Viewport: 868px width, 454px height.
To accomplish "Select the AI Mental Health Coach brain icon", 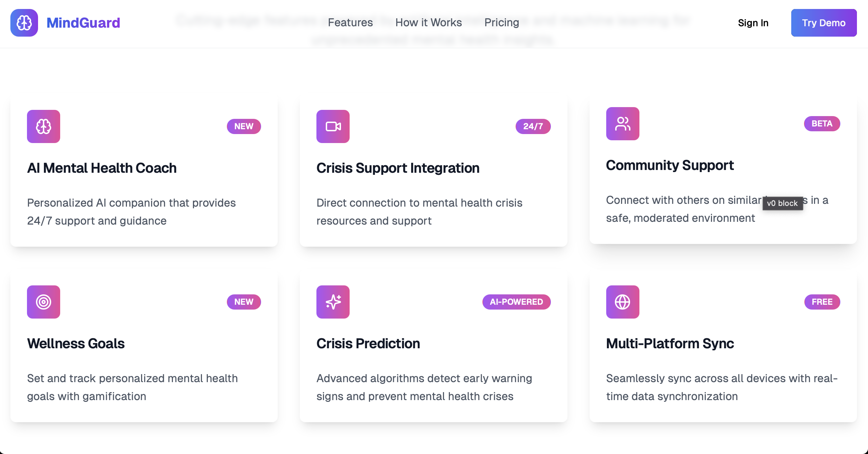I will tap(43, 126).
